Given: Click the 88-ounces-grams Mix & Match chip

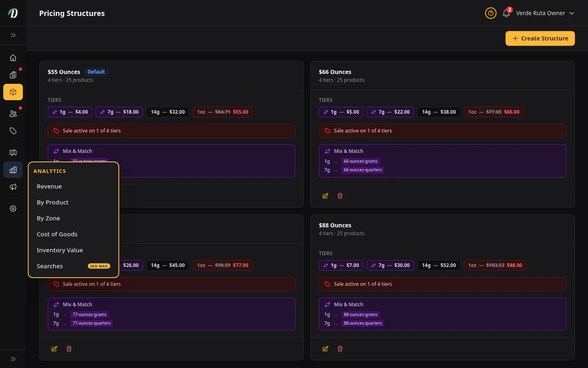Looking at the screenshot, I should 361,314.
